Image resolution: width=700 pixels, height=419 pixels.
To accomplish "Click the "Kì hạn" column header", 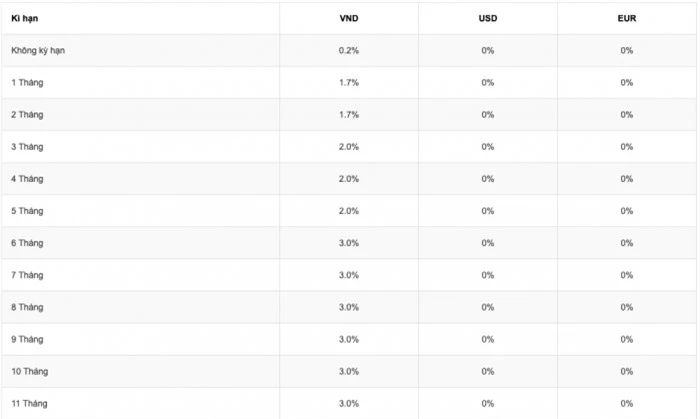I will [24, 19].
